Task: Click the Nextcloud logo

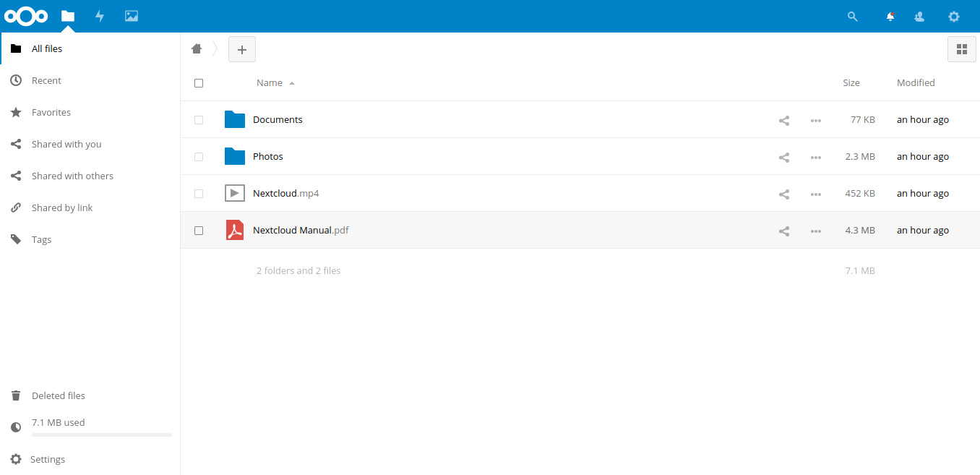Action: click(x=26, y=16)
